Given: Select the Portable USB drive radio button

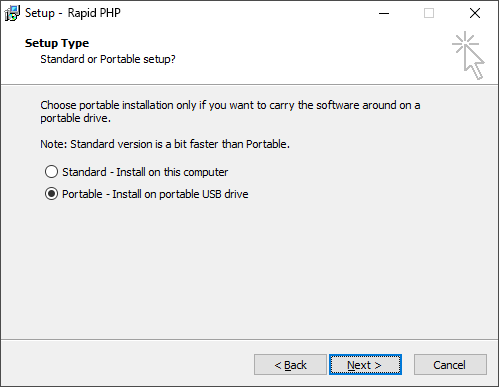Looking at the screenshot, I should (51, 194).
